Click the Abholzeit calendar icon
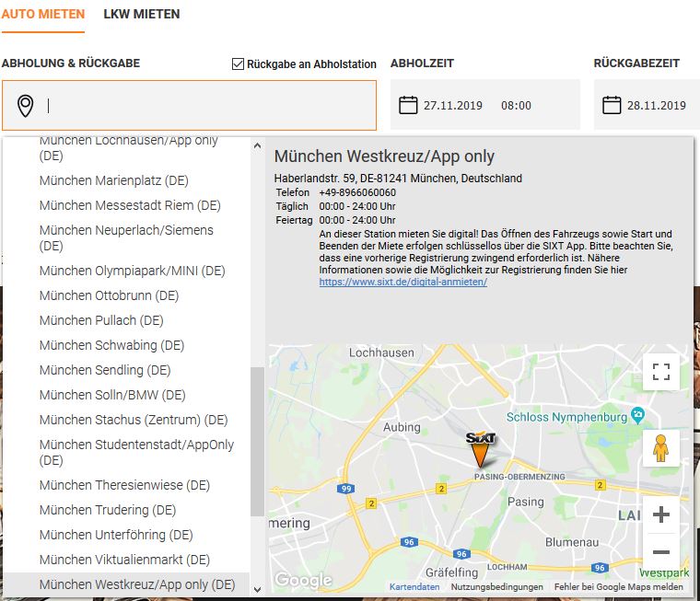 point(408,105)
